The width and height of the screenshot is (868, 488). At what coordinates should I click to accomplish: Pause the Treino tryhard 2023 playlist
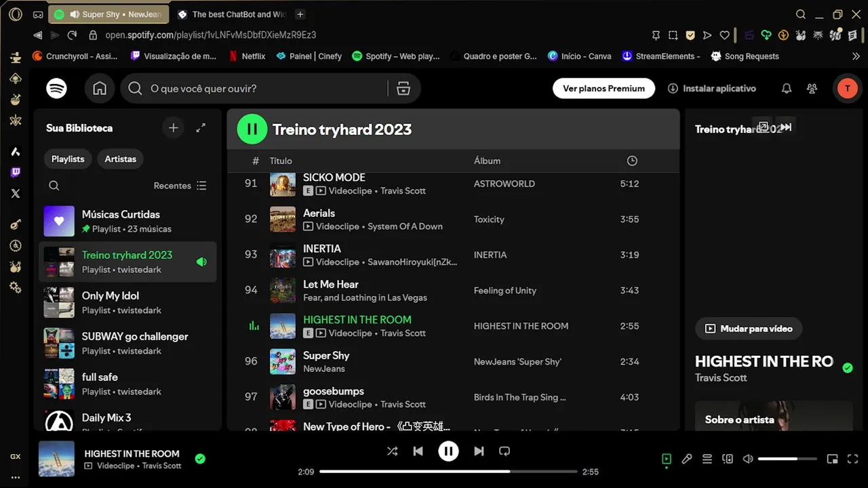tap(252, 129)
